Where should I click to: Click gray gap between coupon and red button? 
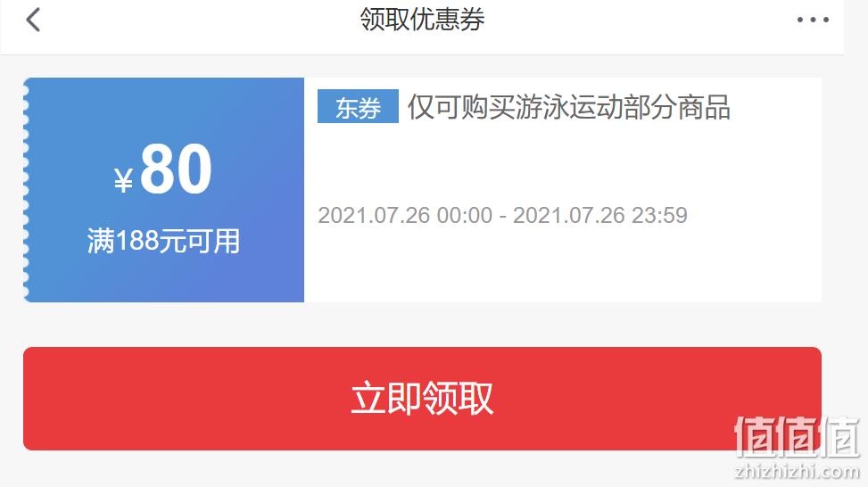point(422,325)
